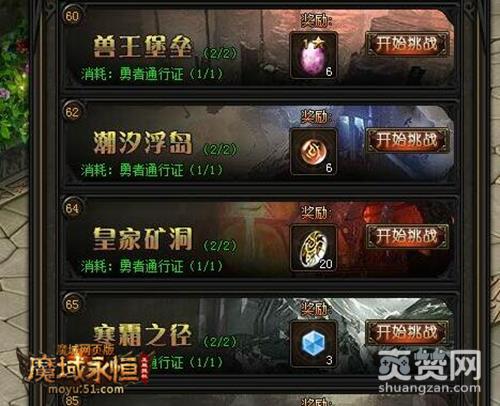The height and width of the screenshot is (406, 500).
Task: Select the 潮汐浮岛 dungeon title
Action: point(143,143)
